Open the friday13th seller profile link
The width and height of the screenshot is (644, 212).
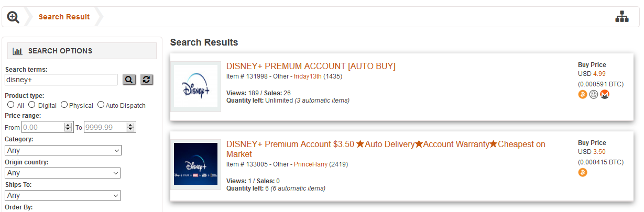coord(307,76)
